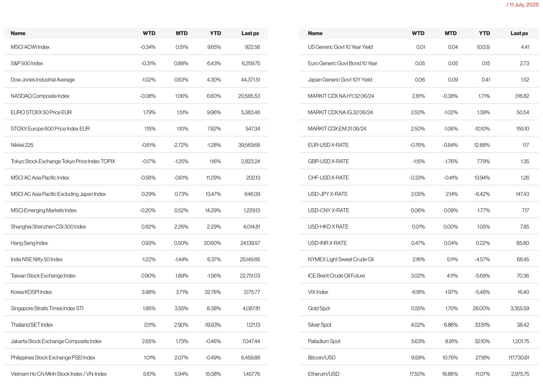The image size is (543, 392).
Task: Click the Hang Seng Index name
Action: 29,243
